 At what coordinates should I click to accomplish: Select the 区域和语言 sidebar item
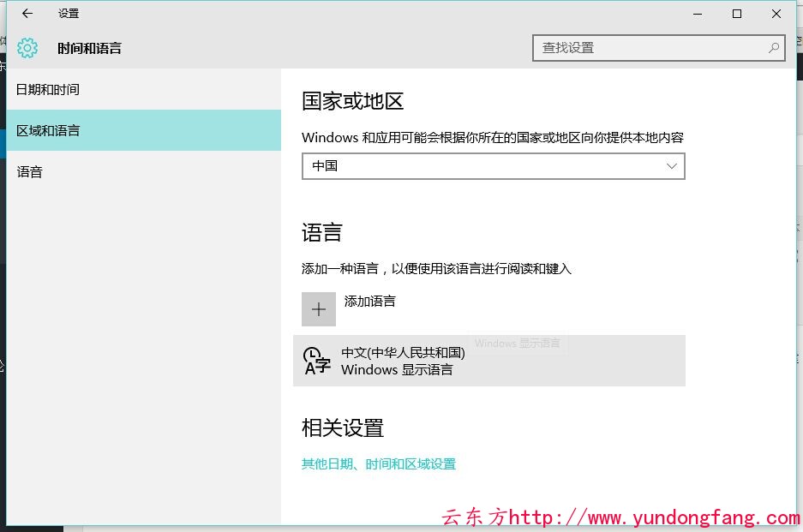(144, 130)
